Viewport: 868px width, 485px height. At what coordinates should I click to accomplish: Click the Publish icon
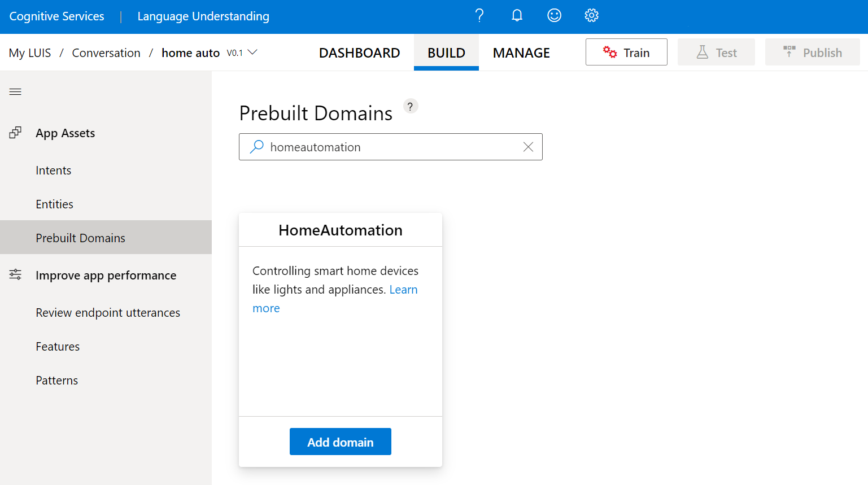pyautogui.click(x=790, y=51)
